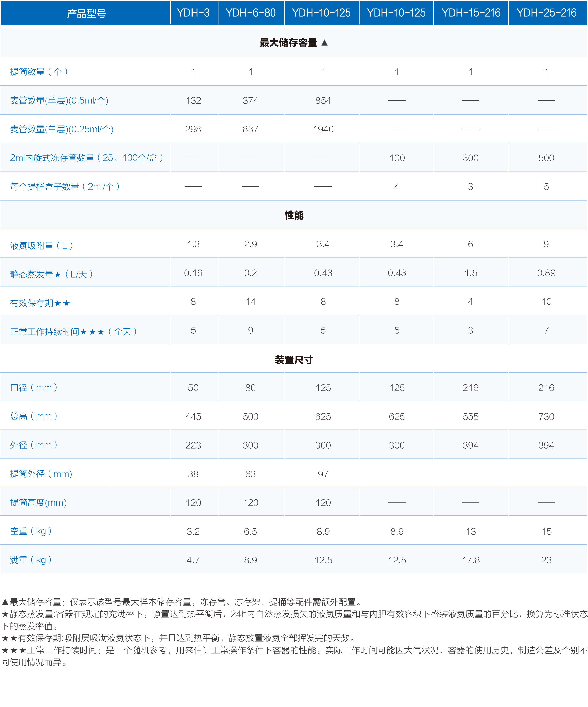Click the value 445 in 总高 row
Screen dimensions: 588x707
[193, 416]
